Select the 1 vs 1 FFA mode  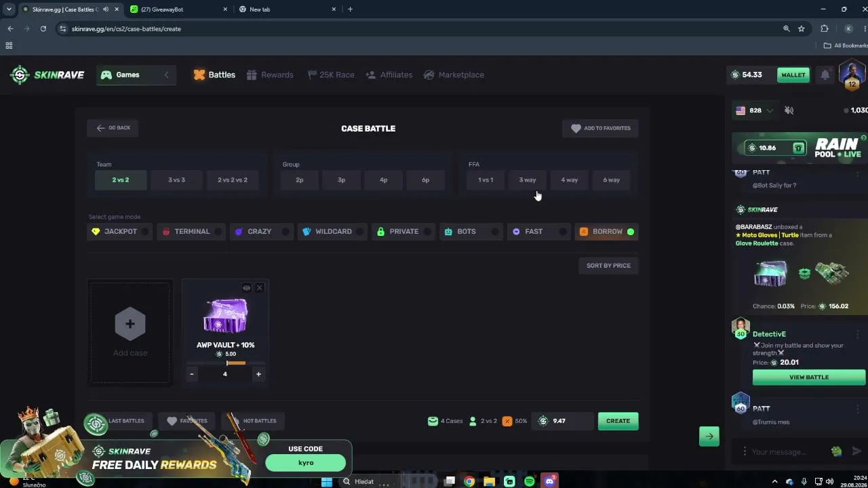(486, 180)
